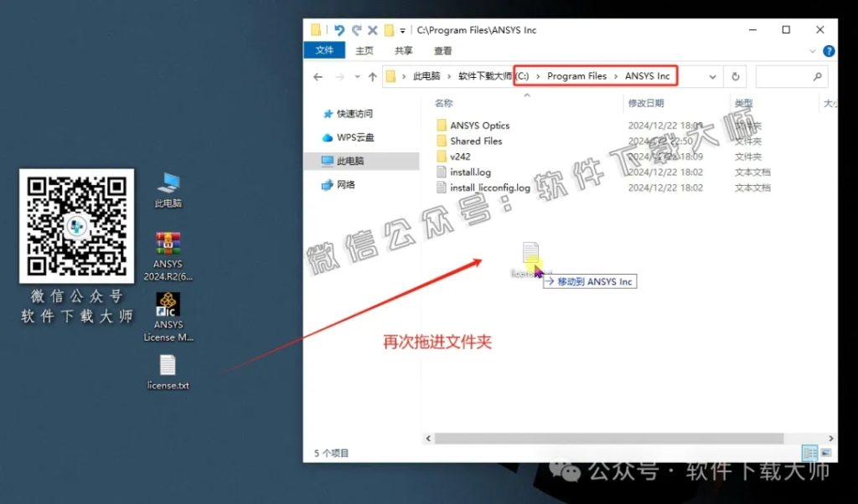Navigate up to the parent folder

tap(373, 76)
